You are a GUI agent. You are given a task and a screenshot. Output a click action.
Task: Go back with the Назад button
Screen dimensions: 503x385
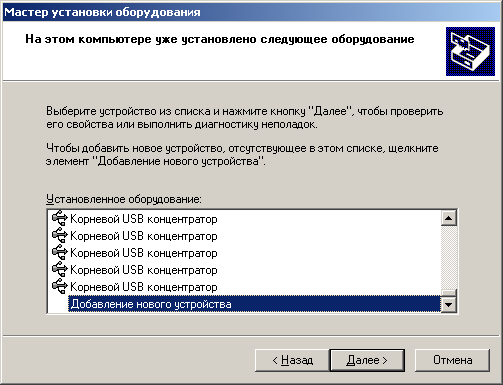click(x=292, y=360)
